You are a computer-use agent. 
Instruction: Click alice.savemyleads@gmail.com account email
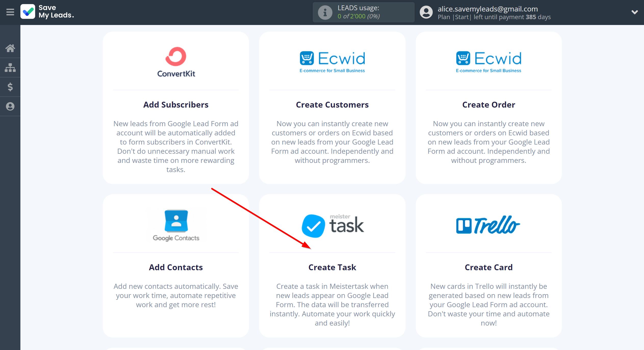488,9
